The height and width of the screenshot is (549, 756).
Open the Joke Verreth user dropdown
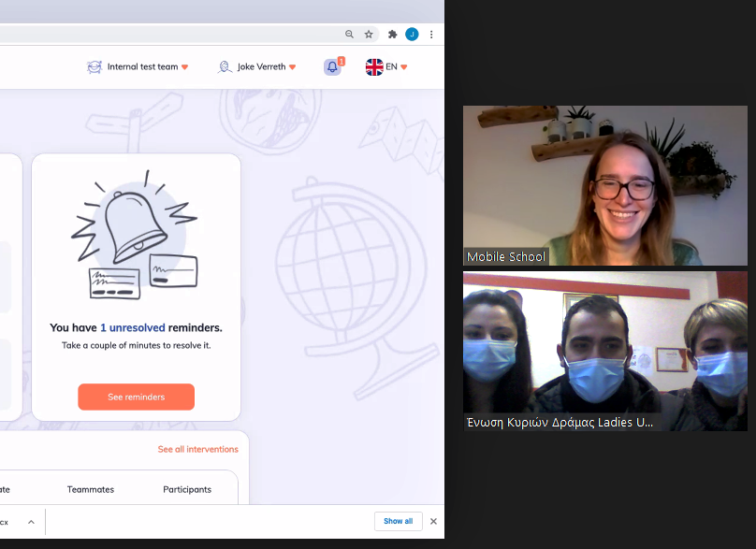click(x=292, y=67)
